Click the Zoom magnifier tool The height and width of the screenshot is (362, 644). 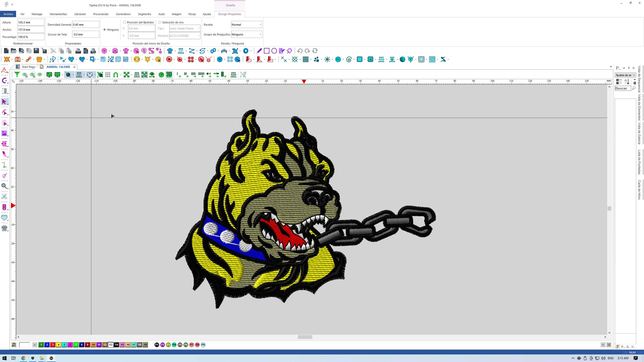4,186
